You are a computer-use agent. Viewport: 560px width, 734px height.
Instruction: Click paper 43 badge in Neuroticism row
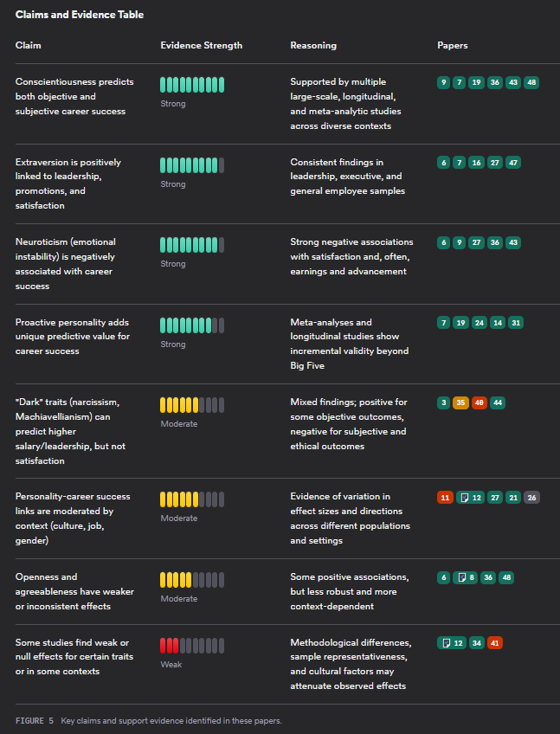513,242
